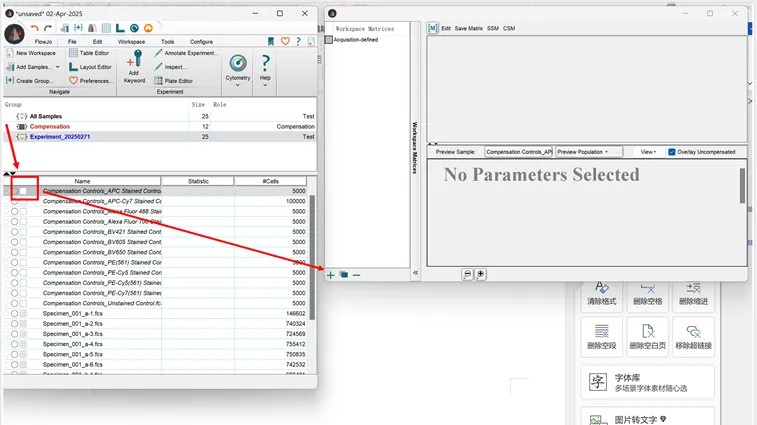The width and height of the screenshot is (757, 425).
Task: Select the Compensation group in the list
Action: point(50,127)
